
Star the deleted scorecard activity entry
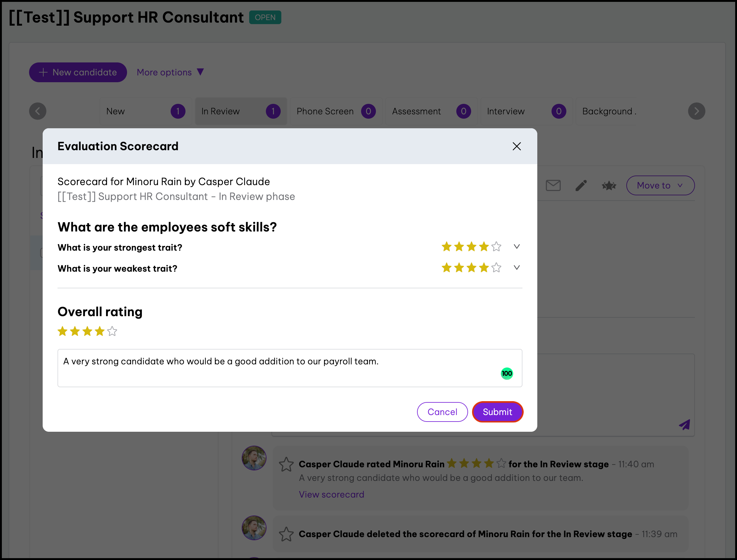(286, 534)
